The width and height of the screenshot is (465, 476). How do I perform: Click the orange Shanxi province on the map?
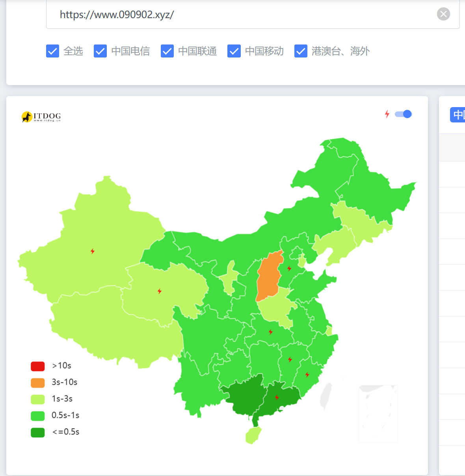270,276
